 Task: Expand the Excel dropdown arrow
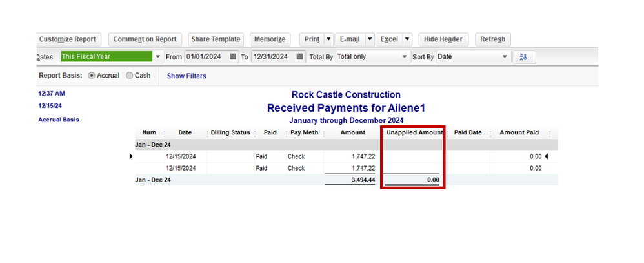point(407,39)
